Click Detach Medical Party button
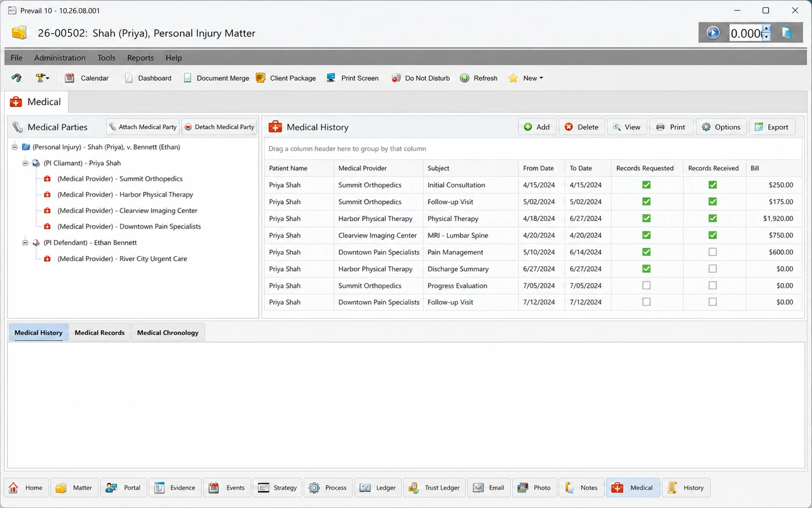This screenshot has height=508, width=812. click(219, 127)
